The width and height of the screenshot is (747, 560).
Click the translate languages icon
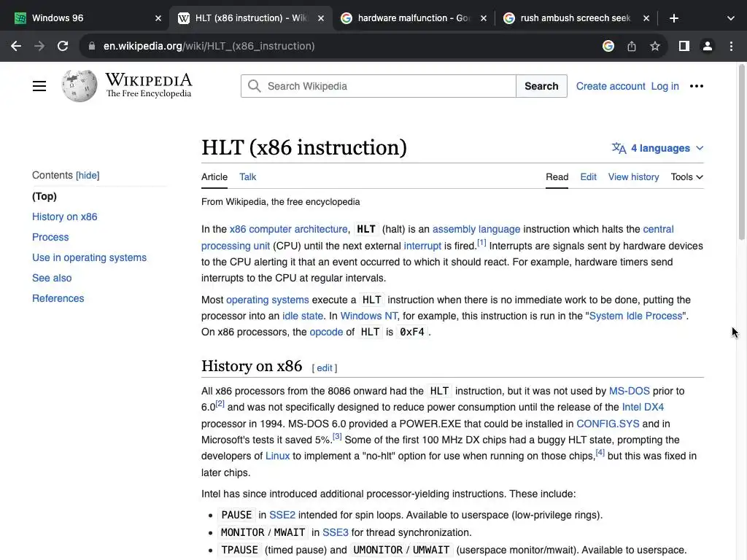pos(619,148)
